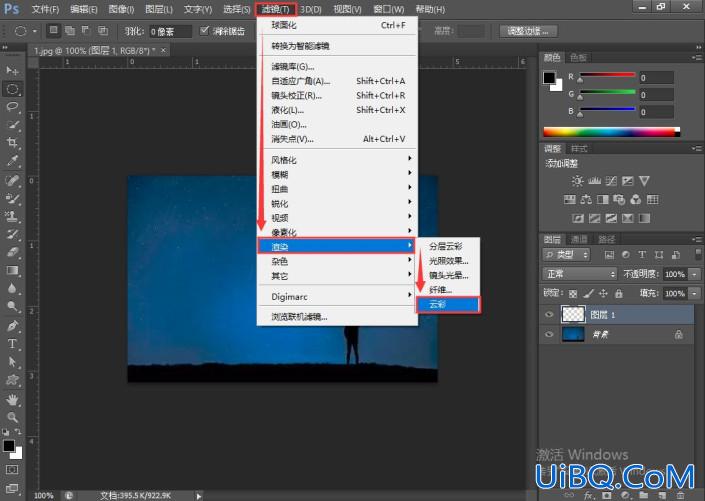Click foreground color swatch in toolbox

(x=9, y=446)
